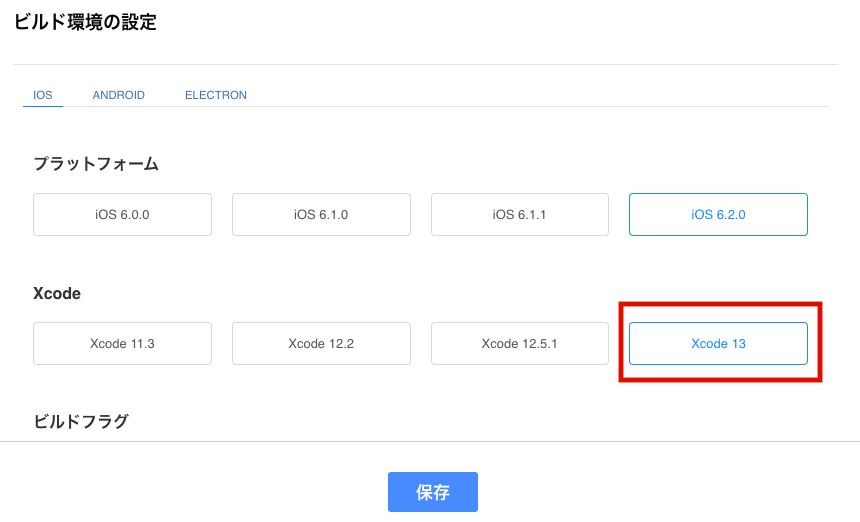Open the ELECTRON tab

[x=216, y=95]
